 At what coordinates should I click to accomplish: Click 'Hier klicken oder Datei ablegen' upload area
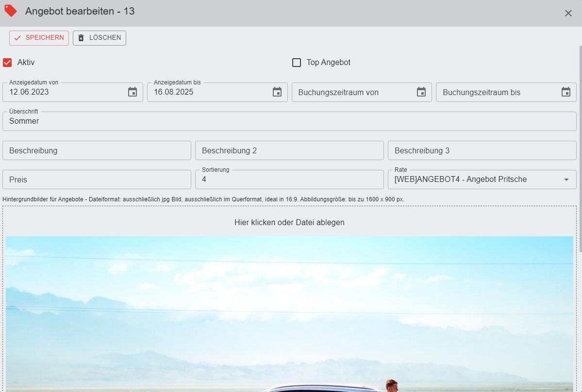pyautogui.click(x=289, y=223)
